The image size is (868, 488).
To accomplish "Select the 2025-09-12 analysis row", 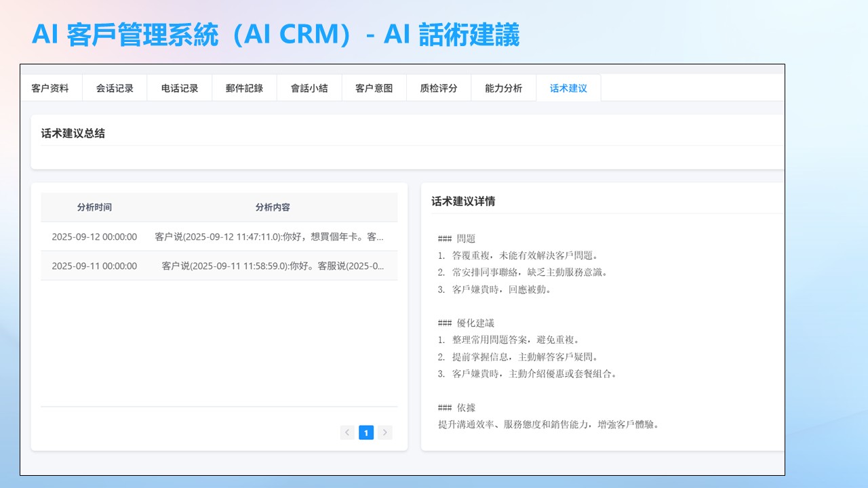I will point(94,237).
